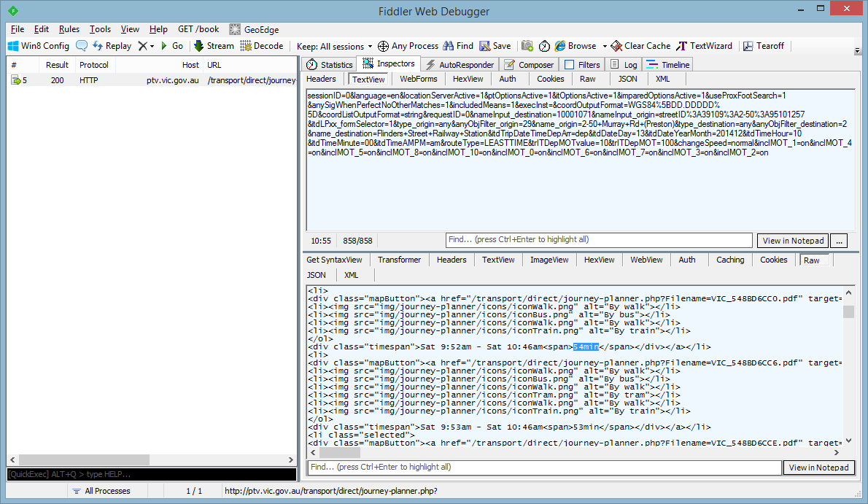Click Browse Internet Explorer icon
Image resolution: width=868 pixels, height=504 pixels.
click(x=560, y=46)
